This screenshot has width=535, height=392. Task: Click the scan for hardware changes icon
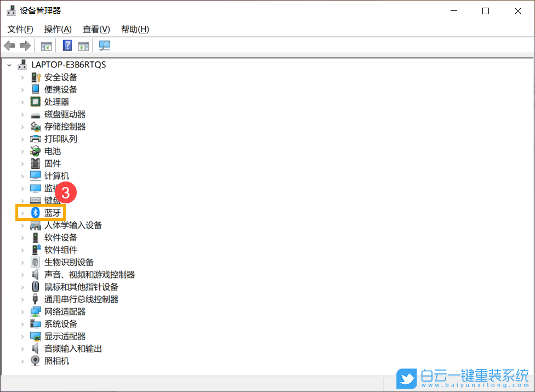pyautogui.click(x=104, y=46)
